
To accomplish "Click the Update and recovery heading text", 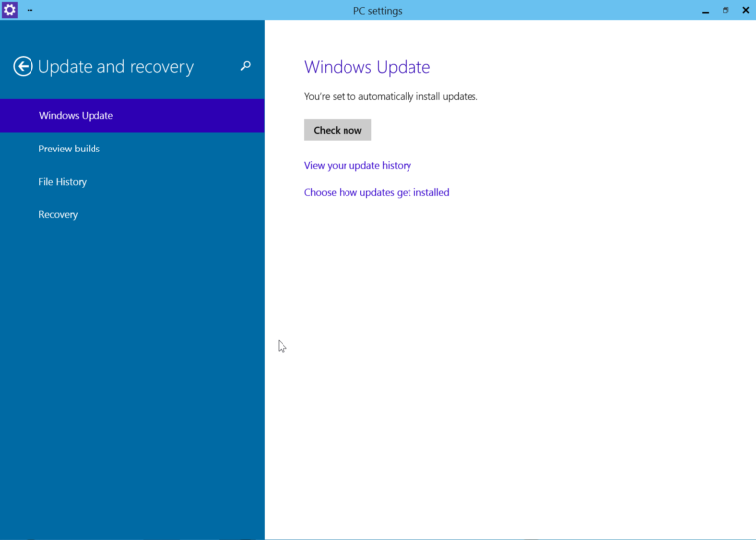I will tap(116, 67).
